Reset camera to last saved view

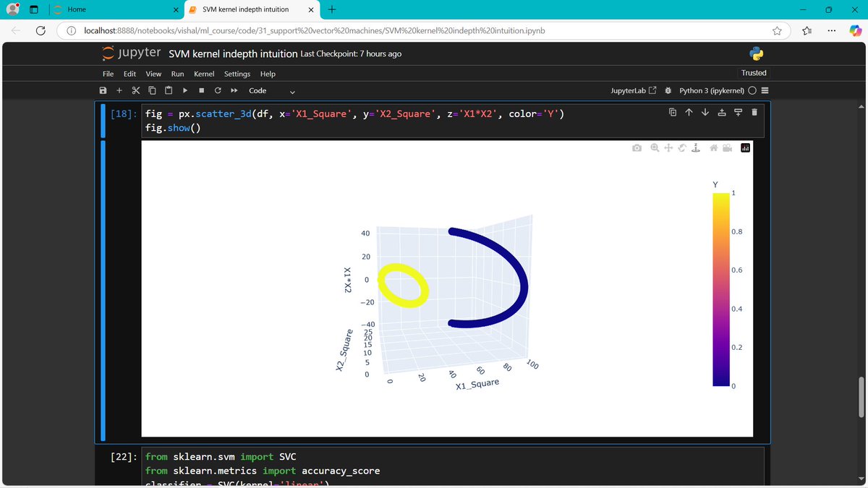(x=727, y=147)
